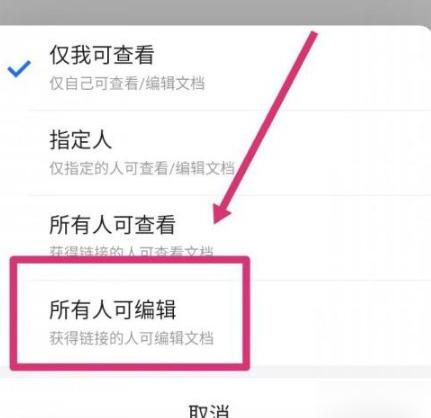The height and width of the screenshot is (418, 431).
Task: Click the description 获得链接的人可编辑文档
Action: coord(131,338)
